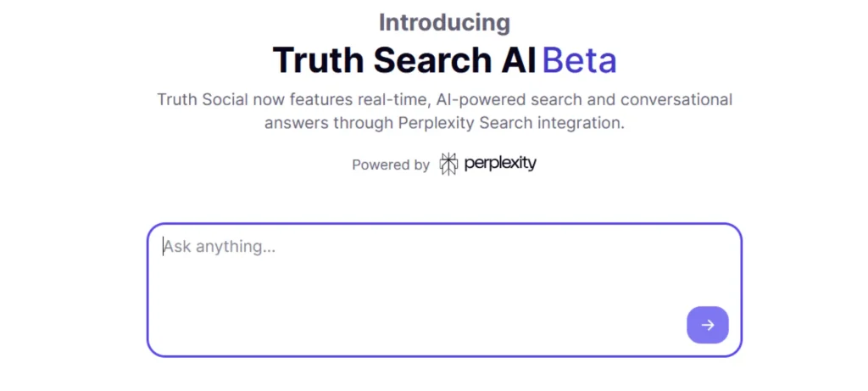Screen dimensions: 868x391
Task: Click the "Powered by" label
Action: pyautogui.click(x=391, y=165)
